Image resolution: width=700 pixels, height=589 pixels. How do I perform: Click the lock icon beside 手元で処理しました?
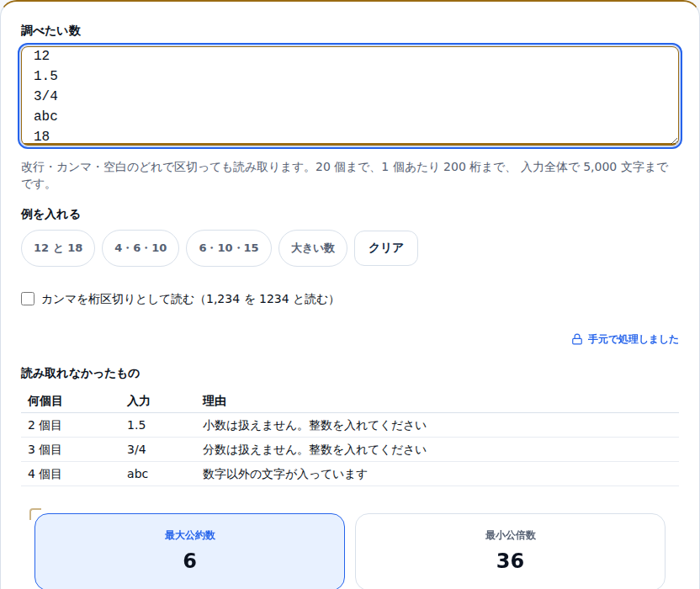tap(577, 339)
